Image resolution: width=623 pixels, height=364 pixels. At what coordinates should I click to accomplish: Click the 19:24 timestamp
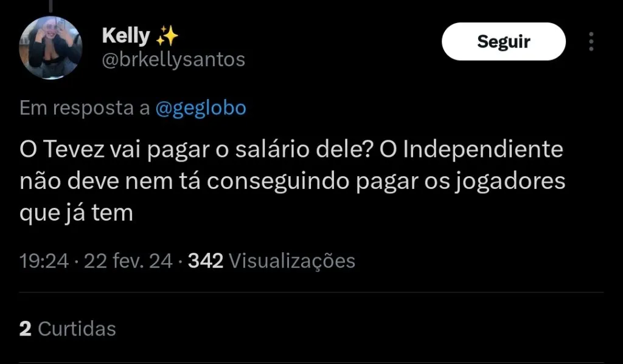44,261
